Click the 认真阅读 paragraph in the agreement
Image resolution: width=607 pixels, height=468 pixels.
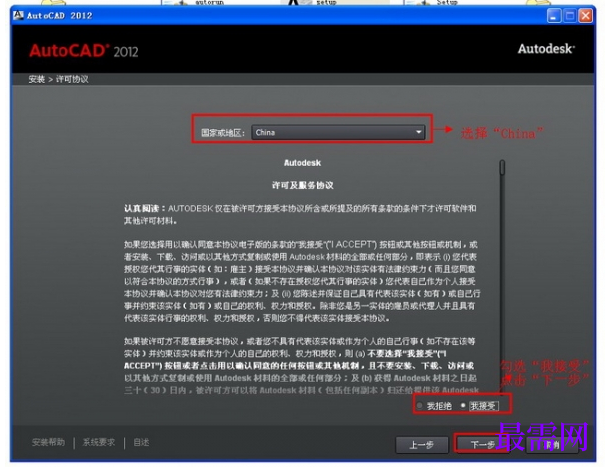300,214
